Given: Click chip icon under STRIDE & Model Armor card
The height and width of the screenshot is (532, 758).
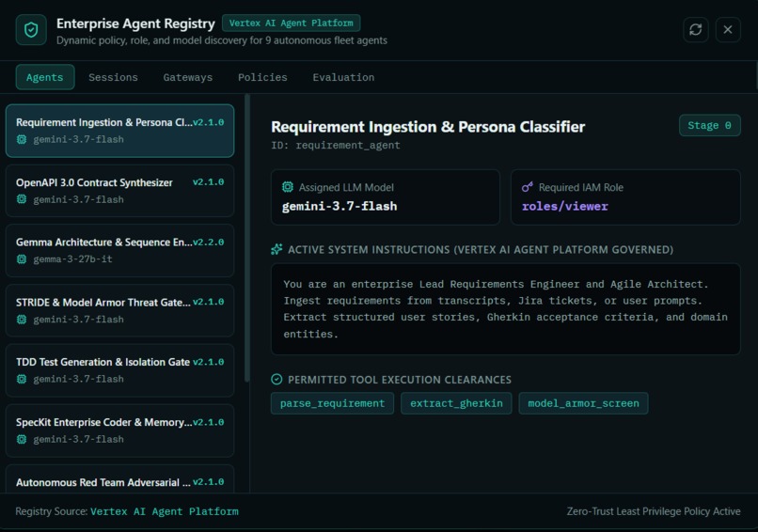Looking at the screenshot, I should pyautogui.click(x=22, y=320).
